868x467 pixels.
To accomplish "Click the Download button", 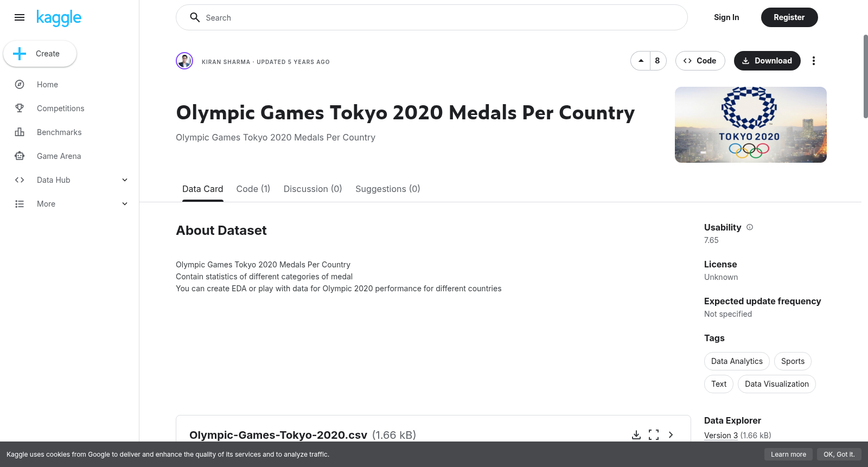I will tap(767, 61).
